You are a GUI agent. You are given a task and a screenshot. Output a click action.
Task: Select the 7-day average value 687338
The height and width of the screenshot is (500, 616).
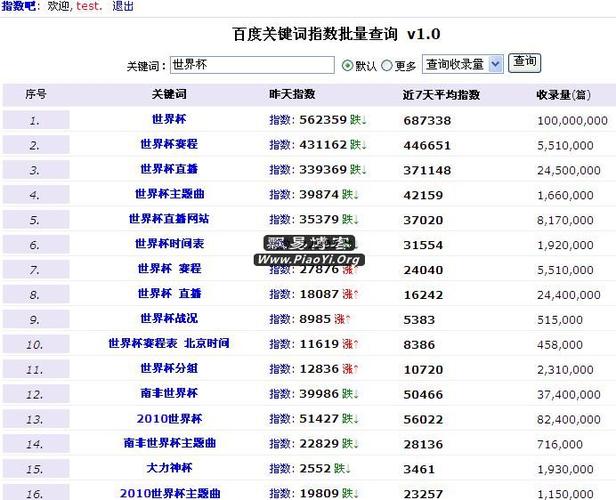pos(427,121)
